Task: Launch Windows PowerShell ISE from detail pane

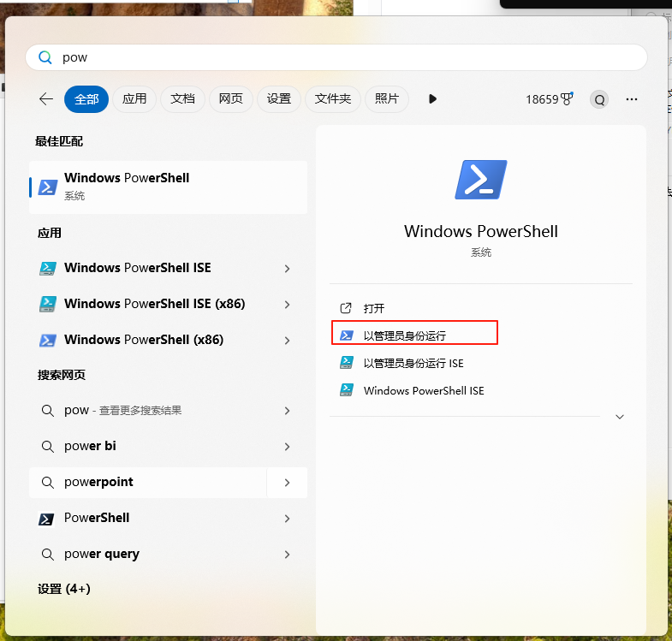Action: coord(424,391)
